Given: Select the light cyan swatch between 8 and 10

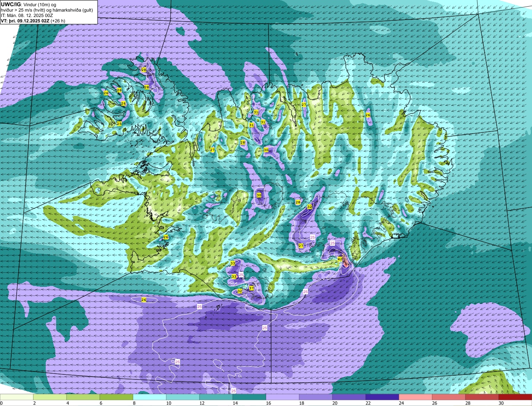Looking at the screenshot, I should pos(150,397).
